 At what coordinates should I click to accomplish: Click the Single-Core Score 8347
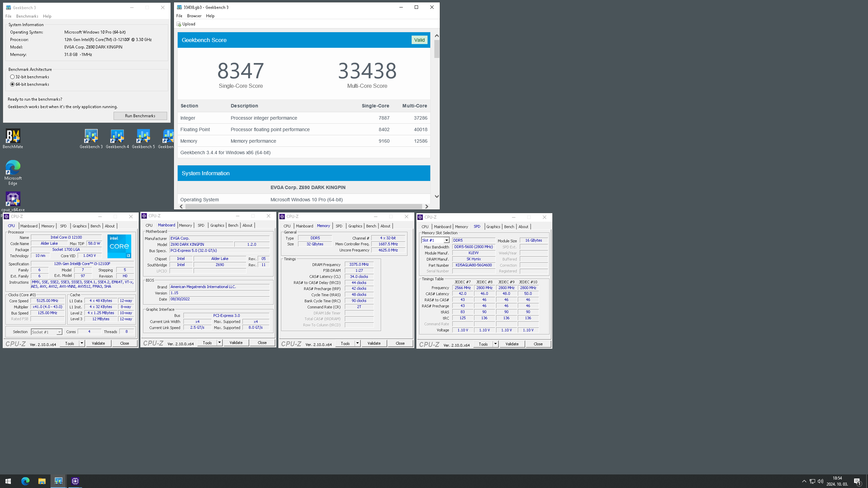(241, 70)
